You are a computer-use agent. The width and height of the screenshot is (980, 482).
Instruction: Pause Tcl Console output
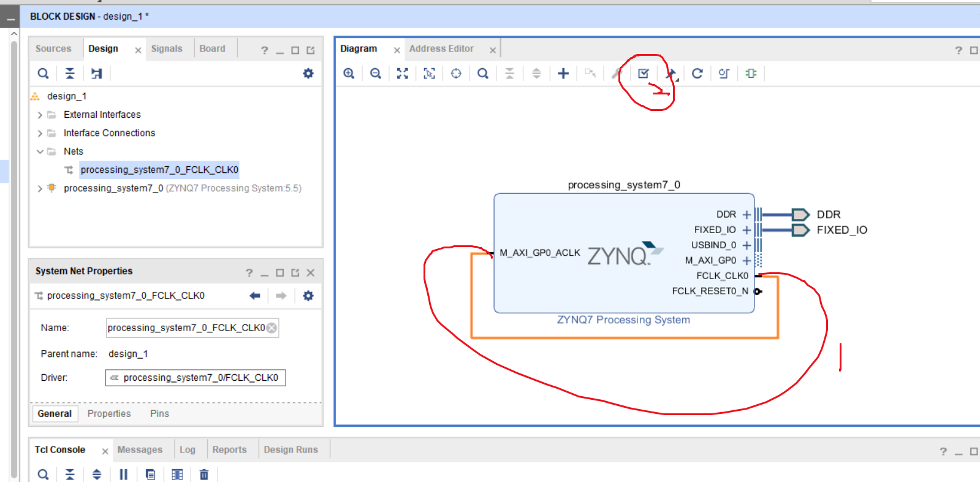pos(123,475)
